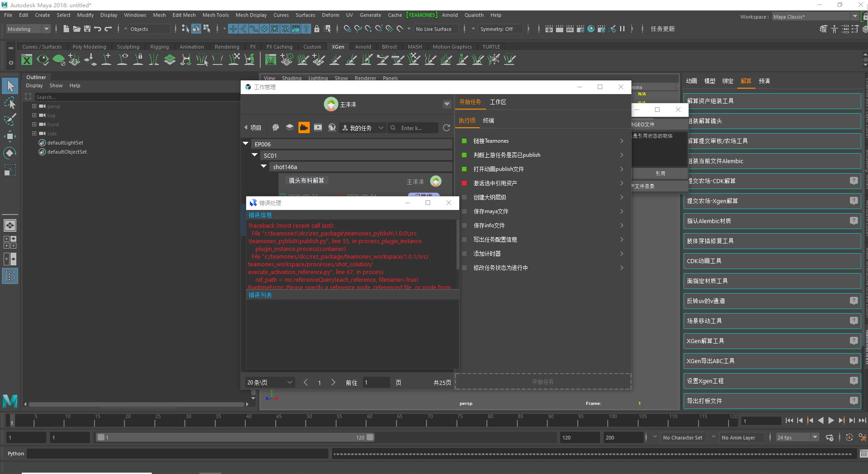This screenshot has width=868, height=474.
Task: Toggle the orange highlighted task filter icon
Action: click(x=304, y=128)
